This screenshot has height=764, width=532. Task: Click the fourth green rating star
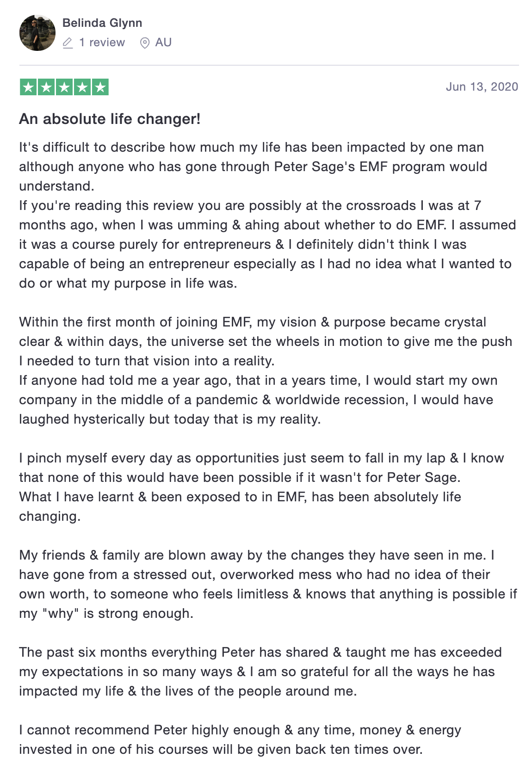[x=82, y=87]
